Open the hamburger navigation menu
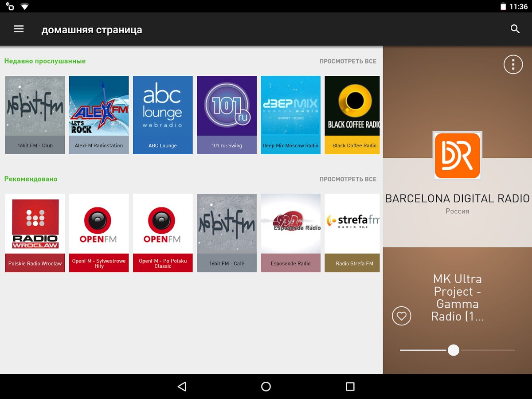532x399 pixels. point(19,29)
